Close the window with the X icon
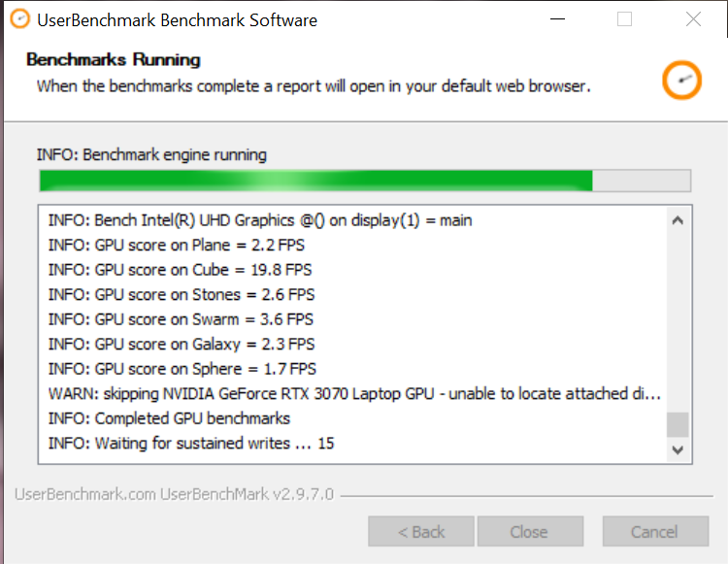Image resolution: width=728 pixels, height=564 pixels. (x=693, y=19)
